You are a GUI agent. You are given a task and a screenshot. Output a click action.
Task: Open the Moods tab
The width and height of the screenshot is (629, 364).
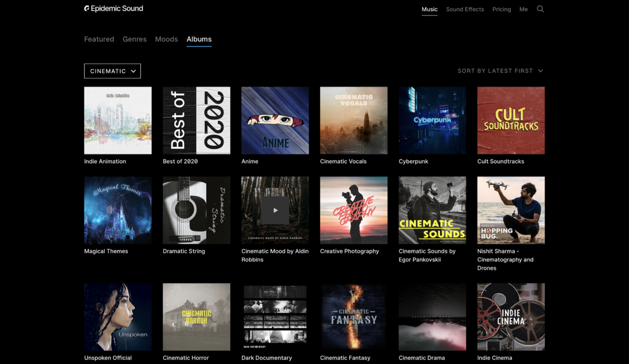pos(166,39)
